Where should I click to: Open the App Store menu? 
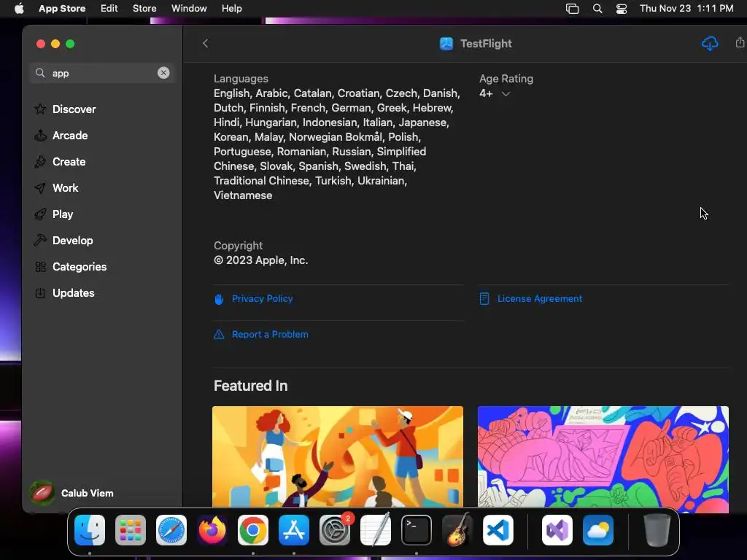(x=62, y=8)
